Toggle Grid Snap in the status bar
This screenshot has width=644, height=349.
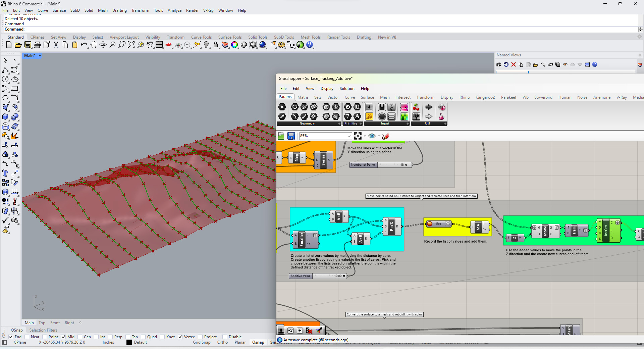pos(202,342)
